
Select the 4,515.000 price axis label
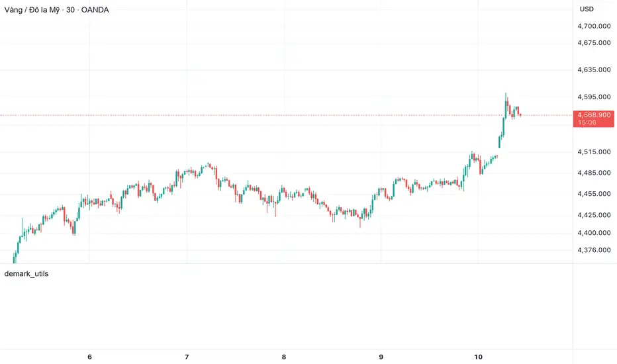click(x=594, y=152)
